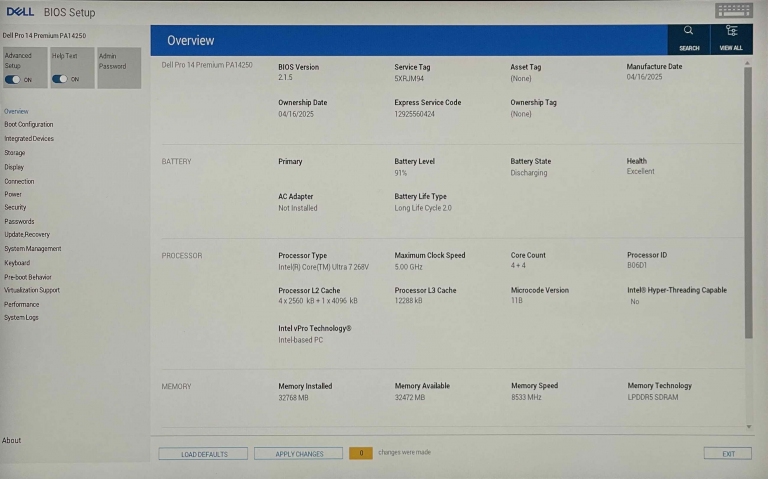The image size is (768, 479).
Task: Click Battery Level 91% value
Action: tap(401, 173)
